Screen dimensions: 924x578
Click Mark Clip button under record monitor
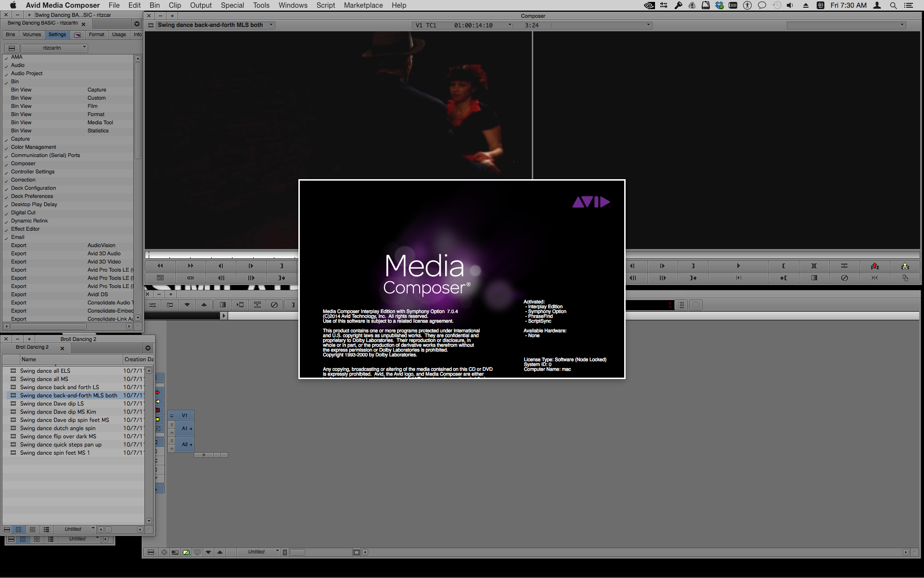814,266
